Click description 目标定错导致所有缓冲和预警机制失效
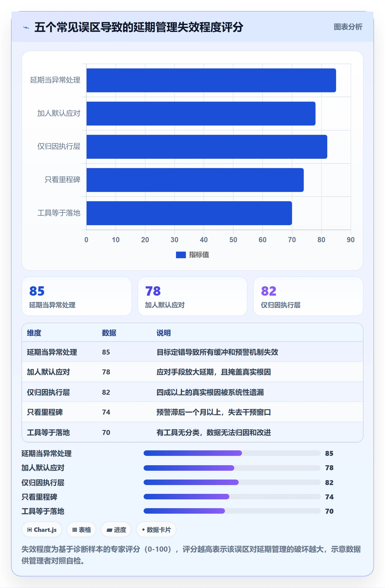 [217, 352]
